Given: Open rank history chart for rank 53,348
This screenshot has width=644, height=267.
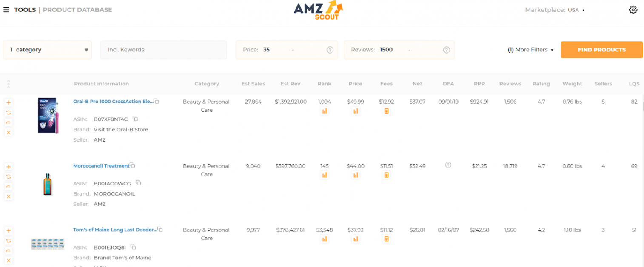Looking at the screenshot, I should [x=325, y=239].
